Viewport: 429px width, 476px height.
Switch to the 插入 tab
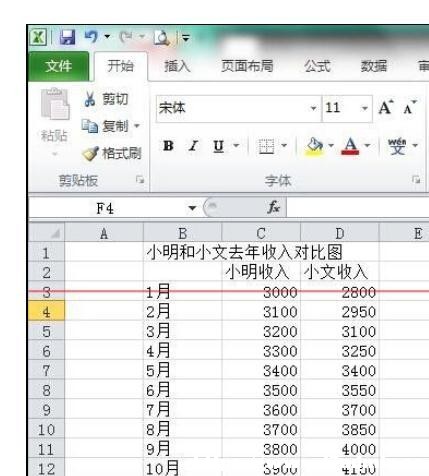[177, 66]
